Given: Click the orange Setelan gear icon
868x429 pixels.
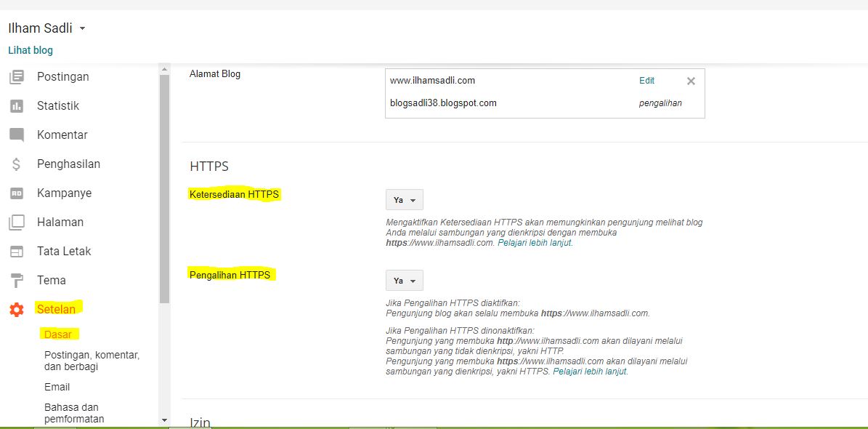Looking at the screenshot, I should click(16, 310).
